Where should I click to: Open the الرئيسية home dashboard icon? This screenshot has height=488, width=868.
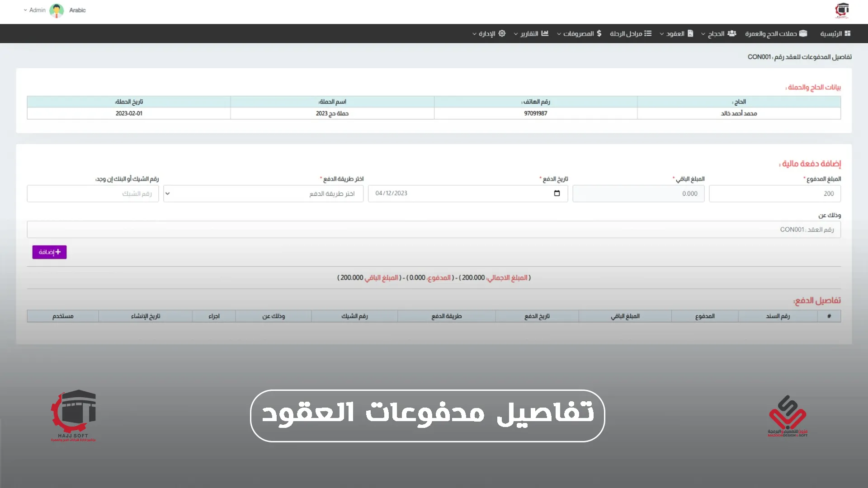(x=848, y=33)
